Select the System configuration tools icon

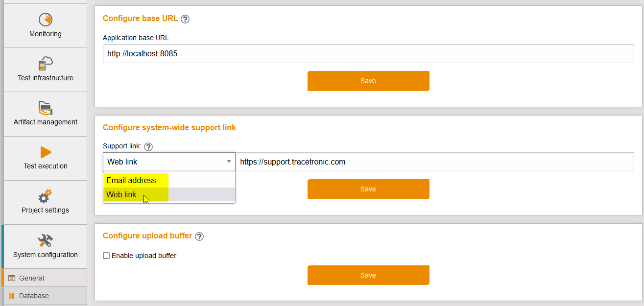pos(45,240)
